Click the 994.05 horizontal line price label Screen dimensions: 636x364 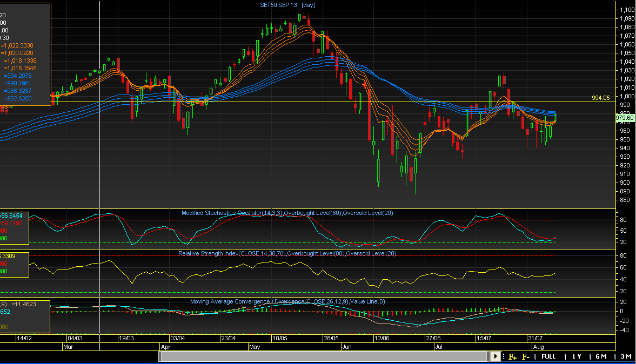(x=601, y=98)
